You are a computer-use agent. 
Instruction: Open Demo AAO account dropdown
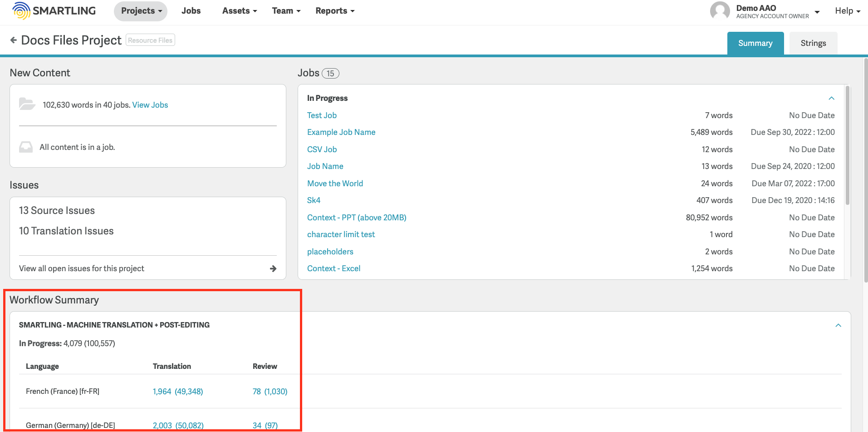pyautogui.click(x=817, y=12)
